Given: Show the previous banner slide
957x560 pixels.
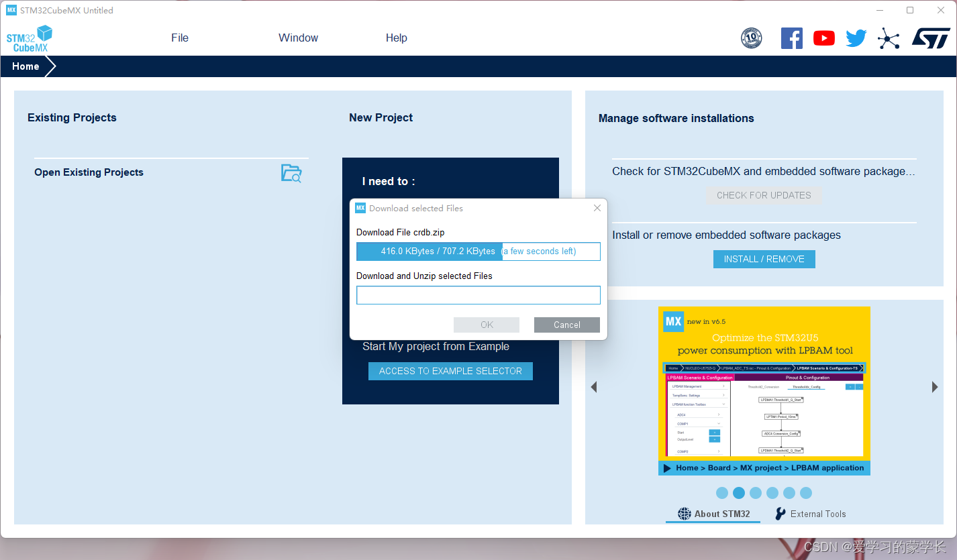Looking at the screenshot, I should coord(594,387).
